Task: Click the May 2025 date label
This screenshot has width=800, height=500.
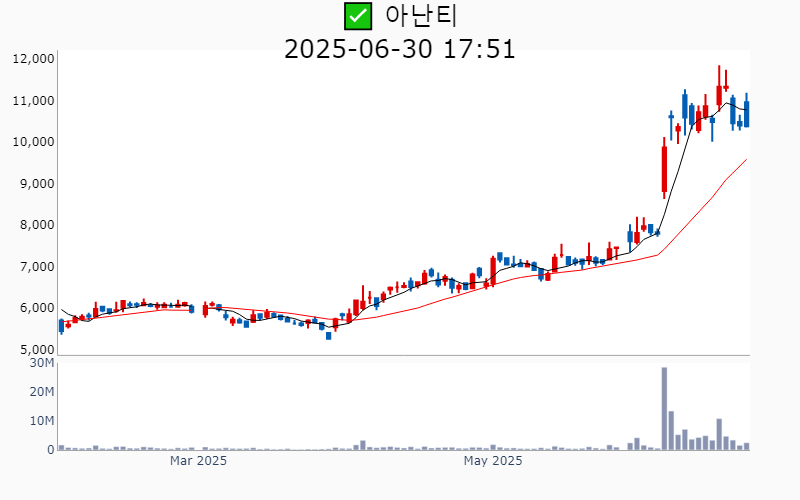Action: 493,461
